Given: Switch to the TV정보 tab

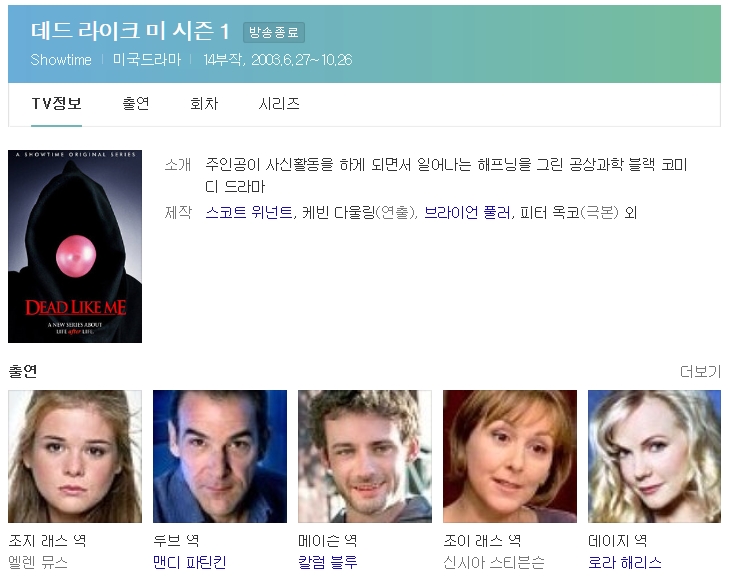Looking at the screenshot, I should pos(56,104).
